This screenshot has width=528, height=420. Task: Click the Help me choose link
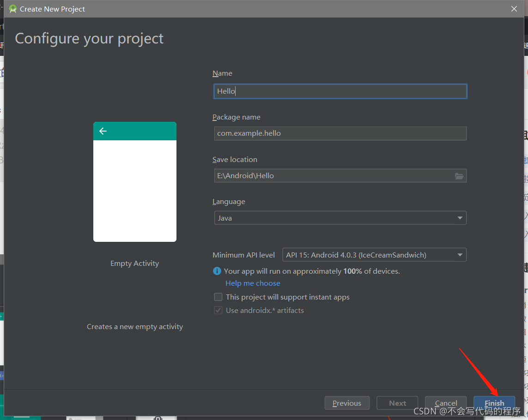pos(253,283)
